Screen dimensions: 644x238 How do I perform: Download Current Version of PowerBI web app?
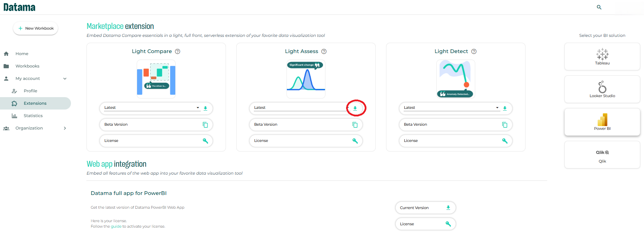pos(448,208)
